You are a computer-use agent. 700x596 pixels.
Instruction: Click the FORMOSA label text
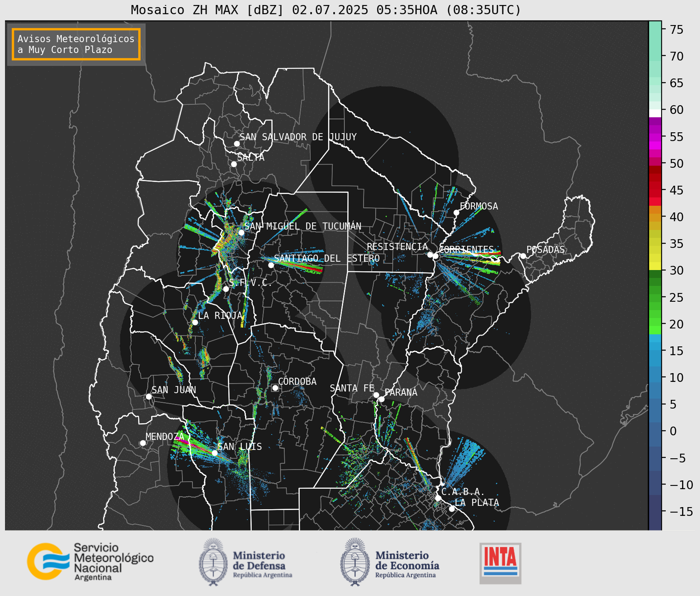coord(479,206)
